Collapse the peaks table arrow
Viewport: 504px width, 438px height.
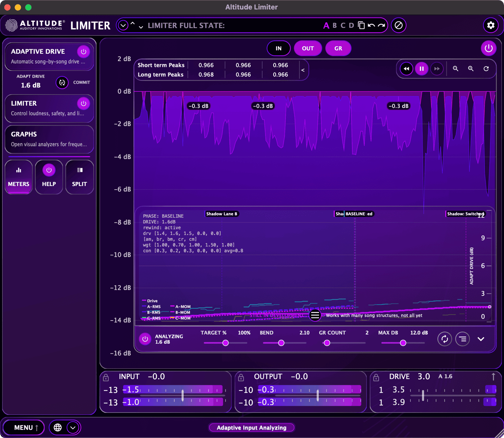303,70
